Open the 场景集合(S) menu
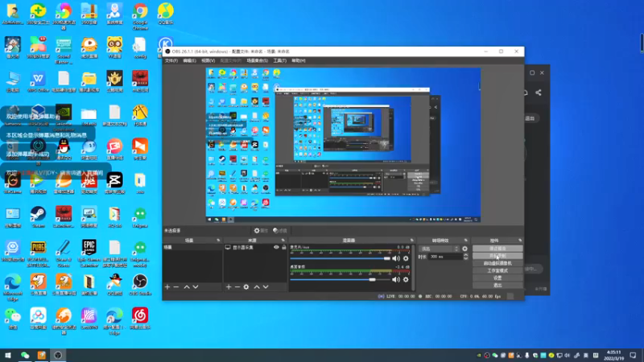The width and height of the screenshot is (644, 362). [x=257, y=61]
